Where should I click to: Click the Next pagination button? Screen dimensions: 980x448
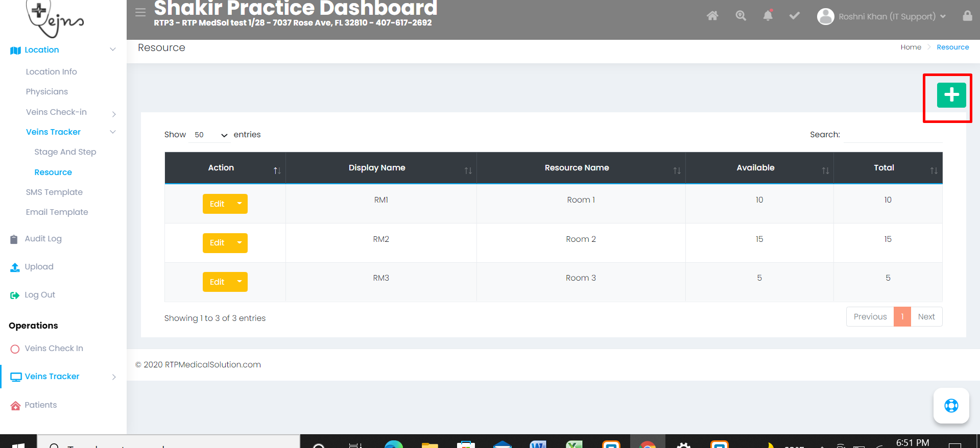926,317
